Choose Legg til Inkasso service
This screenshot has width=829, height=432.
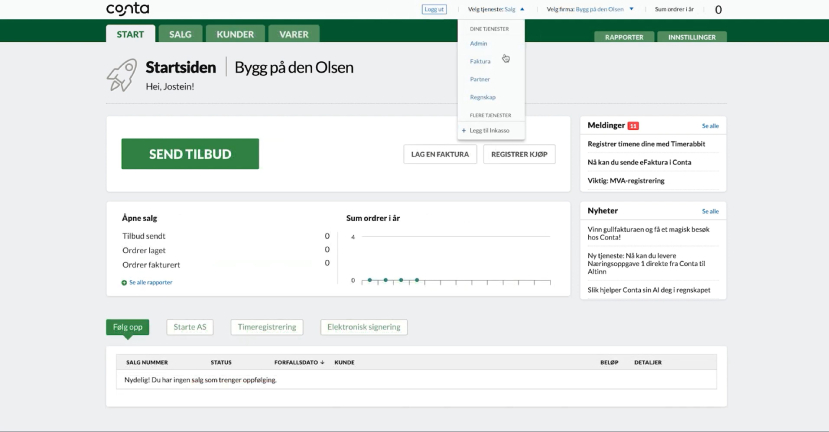click(x=490, y=131)
